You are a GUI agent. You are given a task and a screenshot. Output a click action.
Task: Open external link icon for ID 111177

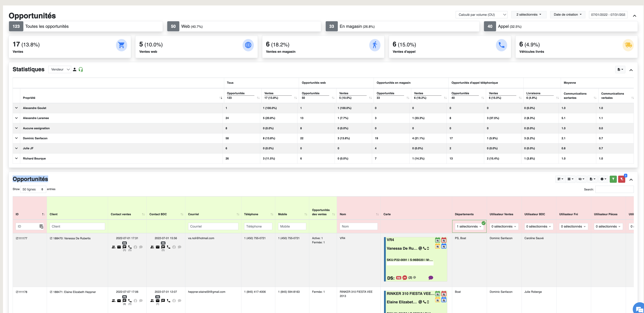(x=17, y=238)
